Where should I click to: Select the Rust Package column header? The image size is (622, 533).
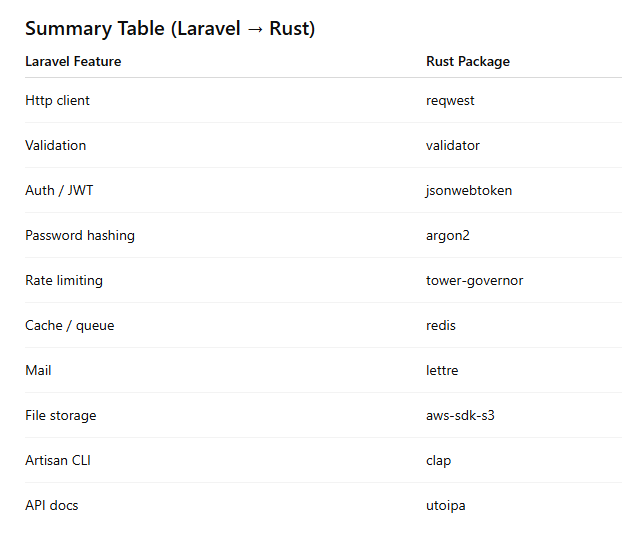pos(467,61)
